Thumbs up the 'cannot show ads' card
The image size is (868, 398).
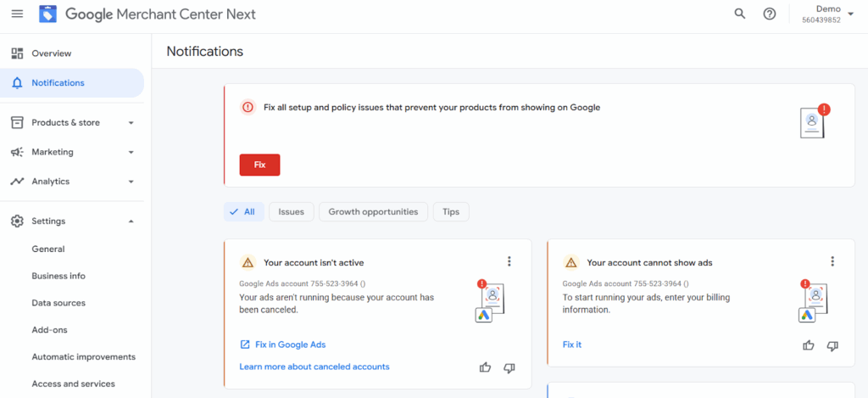point(809,345)
